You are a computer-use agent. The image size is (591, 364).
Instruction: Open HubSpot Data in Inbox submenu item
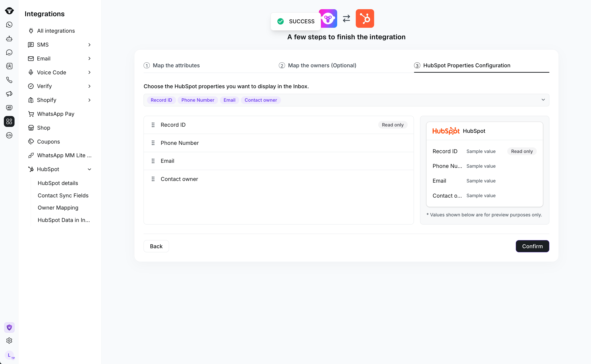[x=64, y=220]
